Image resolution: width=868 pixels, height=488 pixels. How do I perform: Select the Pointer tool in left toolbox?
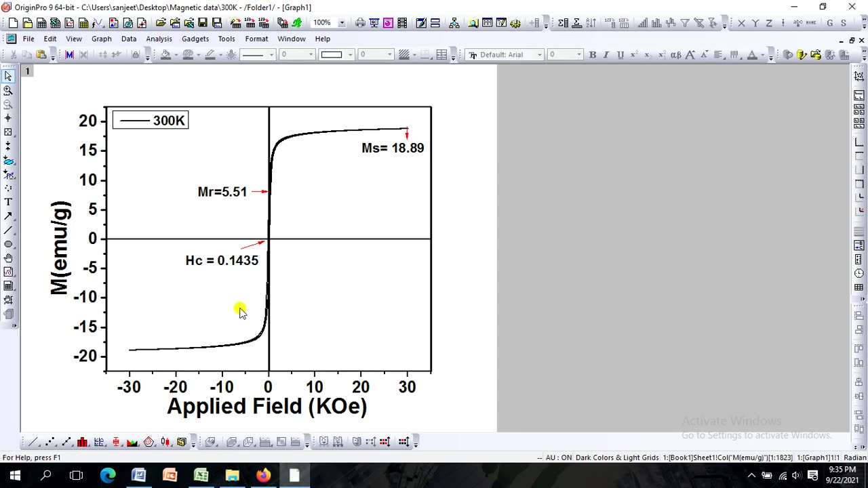(x=8, y=76)
